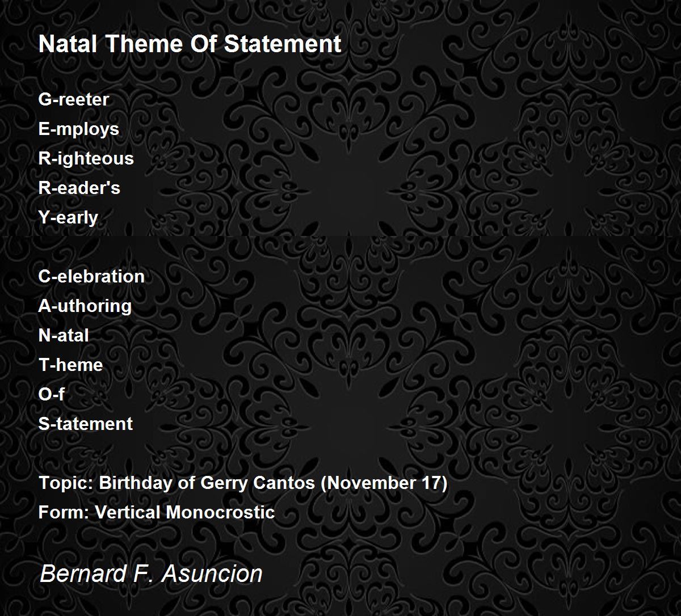Screen dimensions: 681x616
Task: Click the poem title "Natal Theme Of Statement"
Action: 190,44
